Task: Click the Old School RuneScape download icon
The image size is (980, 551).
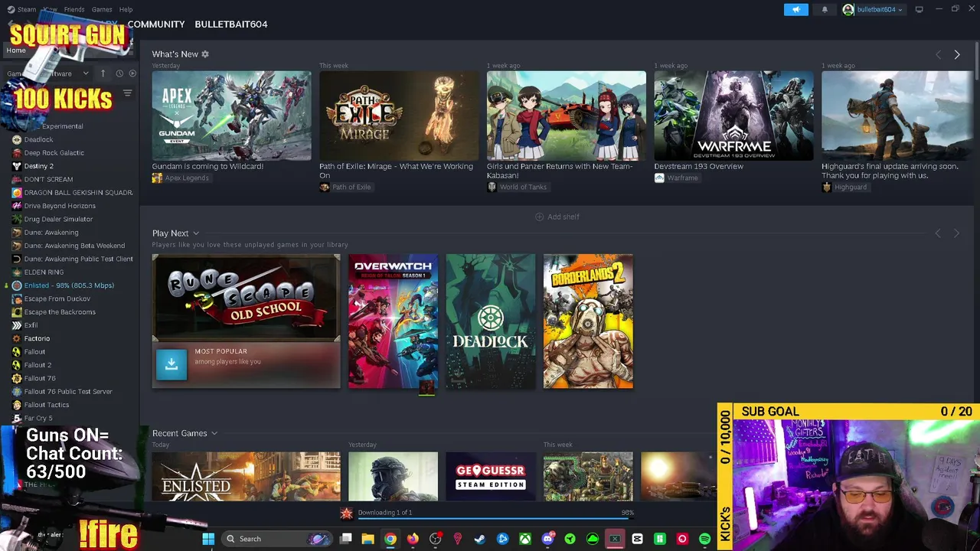Action: [x=171, y=364]
